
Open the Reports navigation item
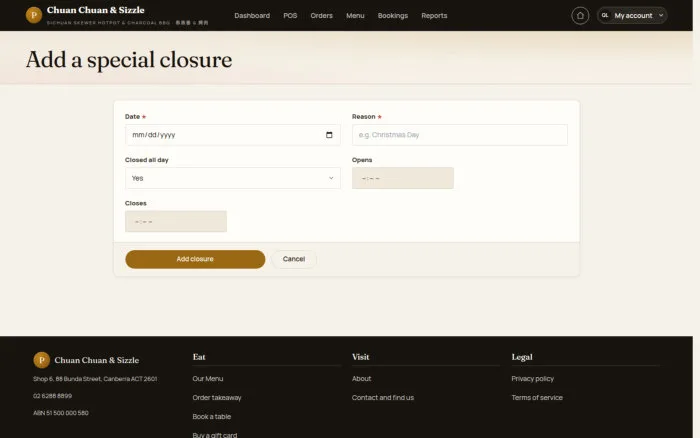(x=434, y=16)
